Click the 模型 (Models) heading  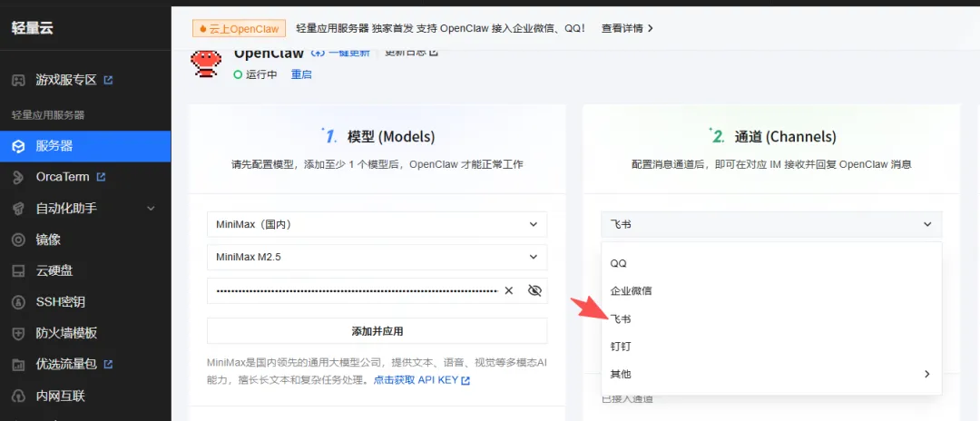pyautogui.click(x=390, y=137)
